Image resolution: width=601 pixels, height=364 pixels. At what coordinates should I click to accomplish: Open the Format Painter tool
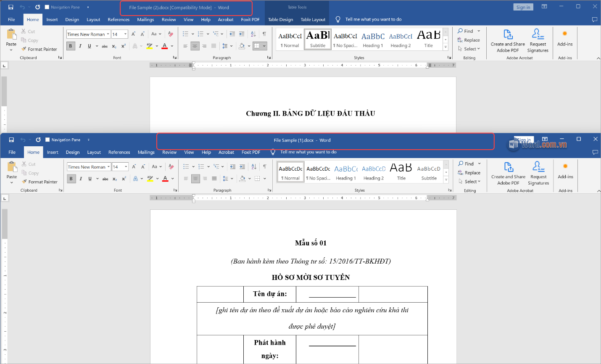(40, 49)
